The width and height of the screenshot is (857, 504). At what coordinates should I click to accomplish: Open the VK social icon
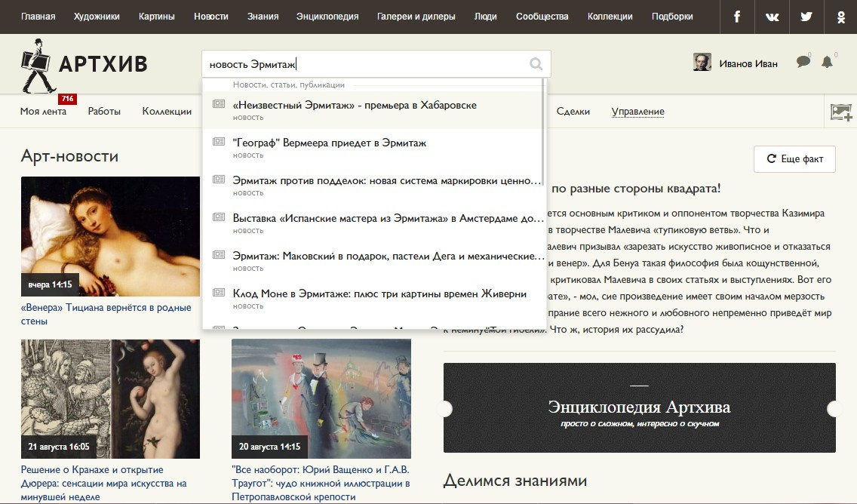772,17
